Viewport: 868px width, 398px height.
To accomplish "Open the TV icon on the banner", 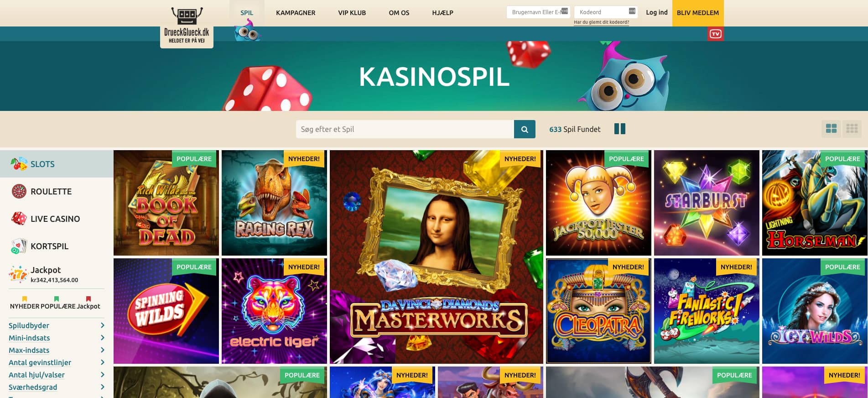I will tap(715, 34).
